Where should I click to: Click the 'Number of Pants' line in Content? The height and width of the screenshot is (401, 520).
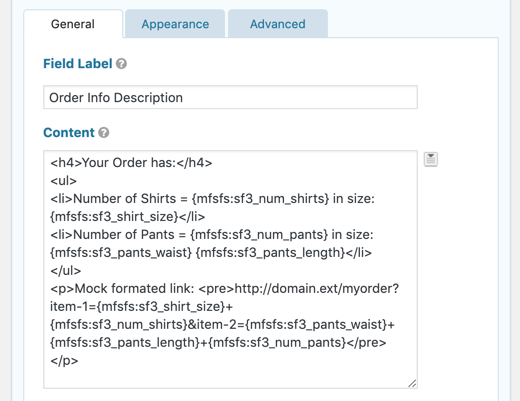point(212,235)
